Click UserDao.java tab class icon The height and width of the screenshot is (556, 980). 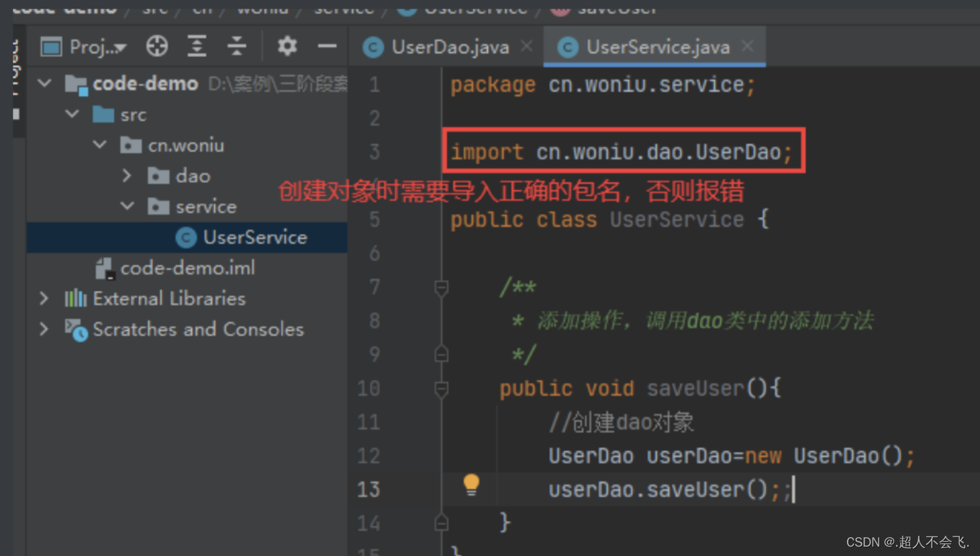[373, 47]
